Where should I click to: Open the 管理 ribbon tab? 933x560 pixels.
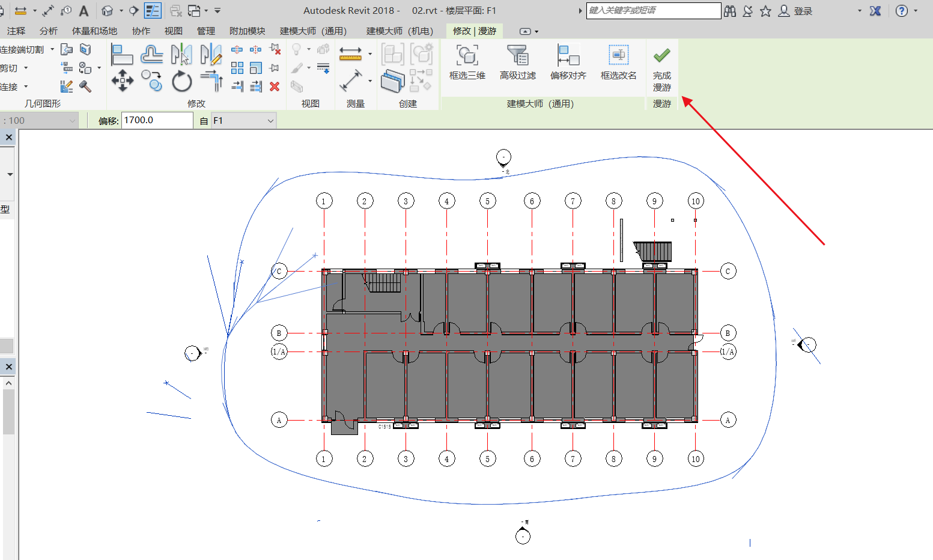(x=205, y=31)
